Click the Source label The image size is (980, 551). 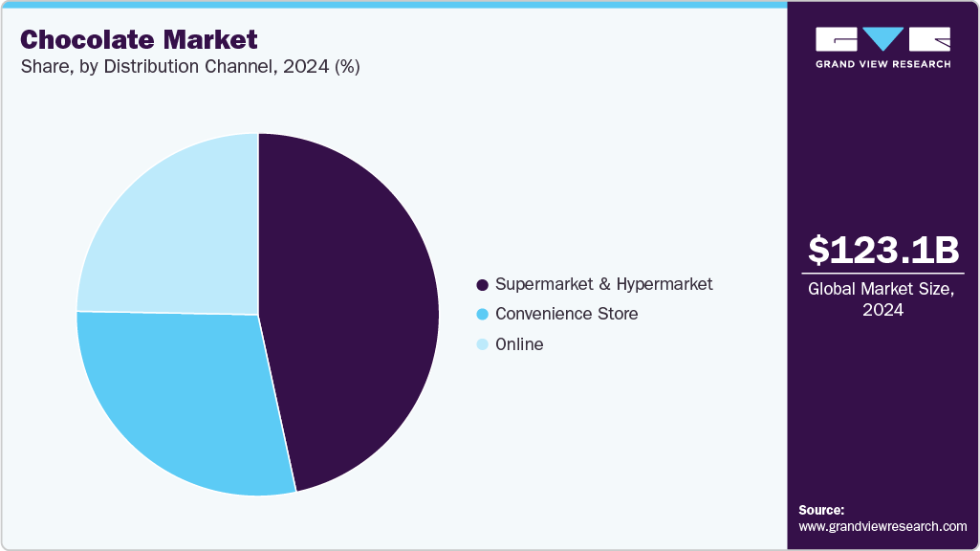pos(821,510)
